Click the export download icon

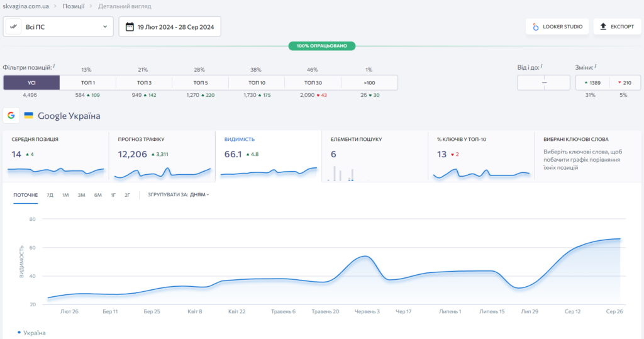603,27
